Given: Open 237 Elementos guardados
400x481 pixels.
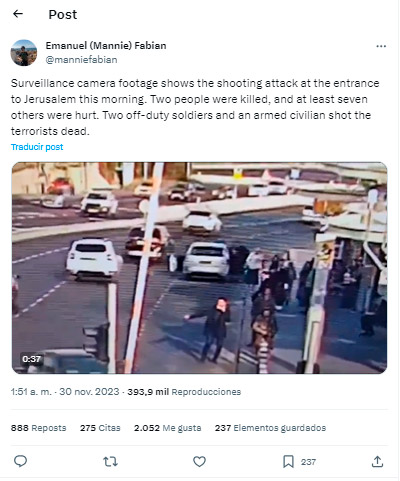Looking at the screenshot, I should (x=270, y=428).
